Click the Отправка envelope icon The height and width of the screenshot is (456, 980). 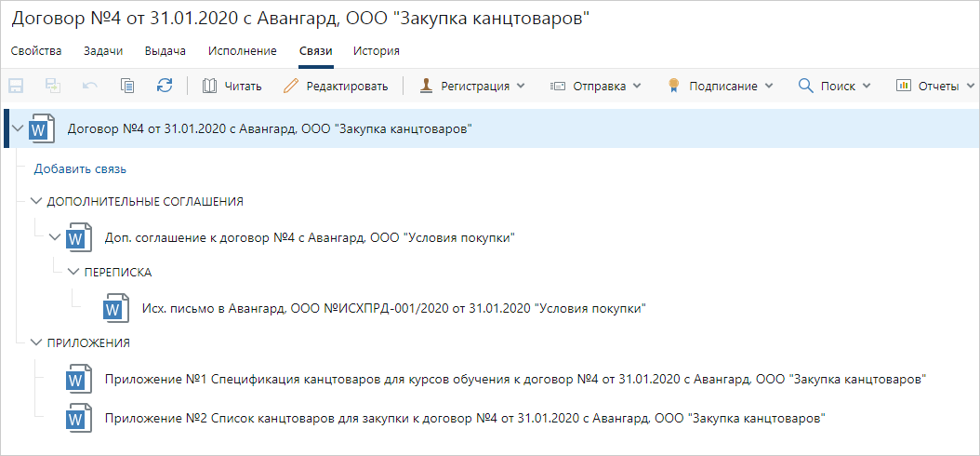pyautogui.click(x=558, y=86)
